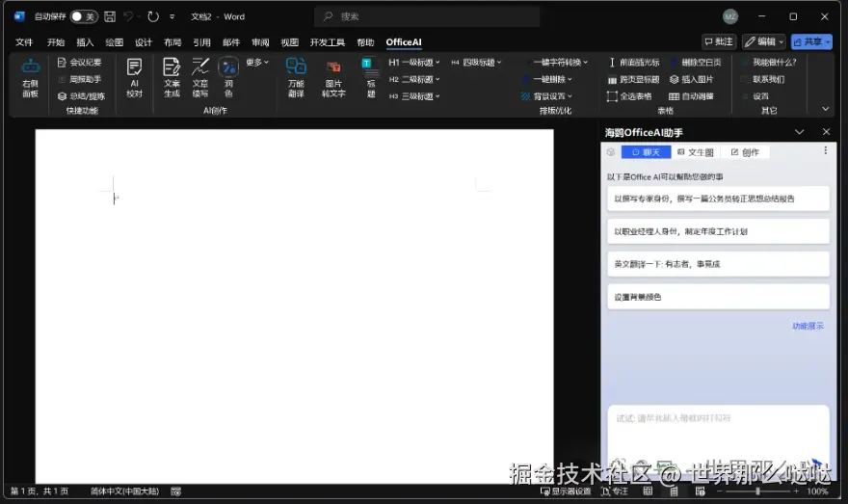Image resolution: width=848 pixels, height=504 pixels.
Task: Switch to 专注 focus mode
Action: coord(615,491)
